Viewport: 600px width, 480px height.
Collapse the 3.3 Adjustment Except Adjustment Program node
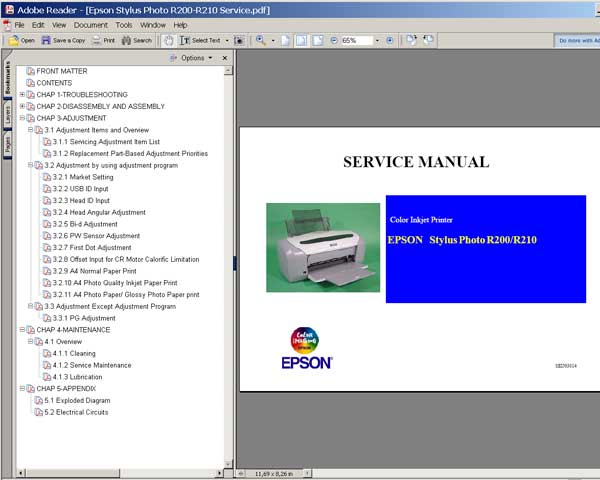point(31,306)
